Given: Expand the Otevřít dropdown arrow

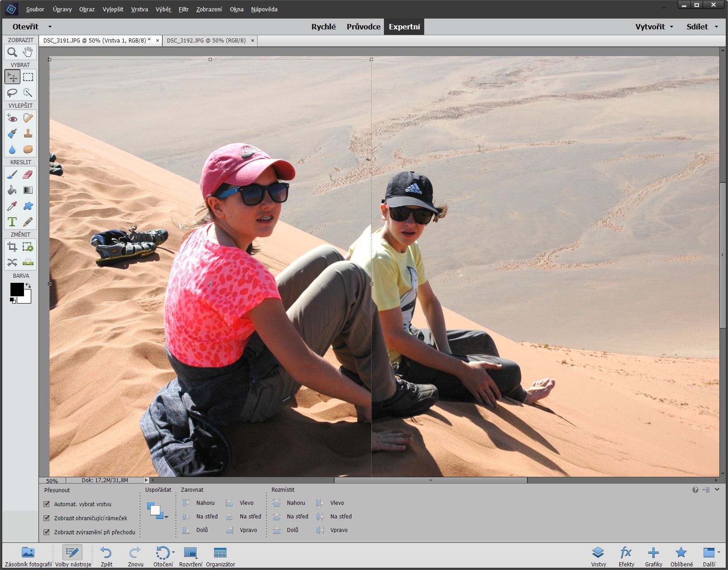Looking at the screenshot, I should click(x=50, y=27).
